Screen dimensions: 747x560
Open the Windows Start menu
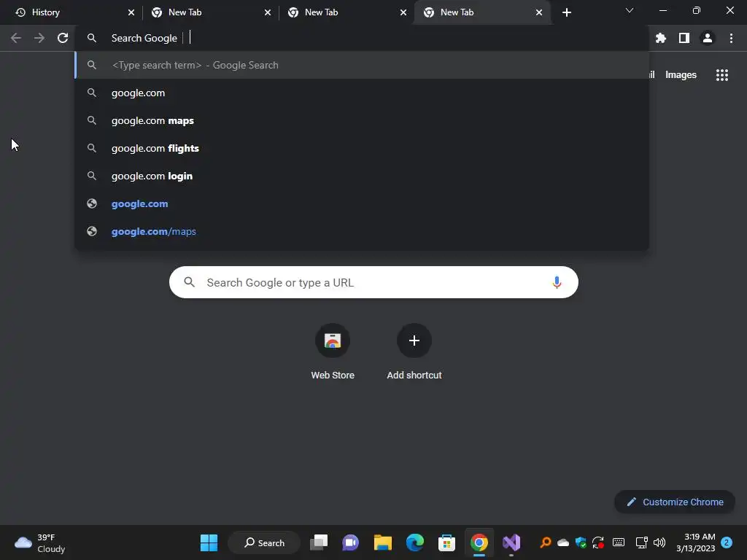tap(209, 542)
